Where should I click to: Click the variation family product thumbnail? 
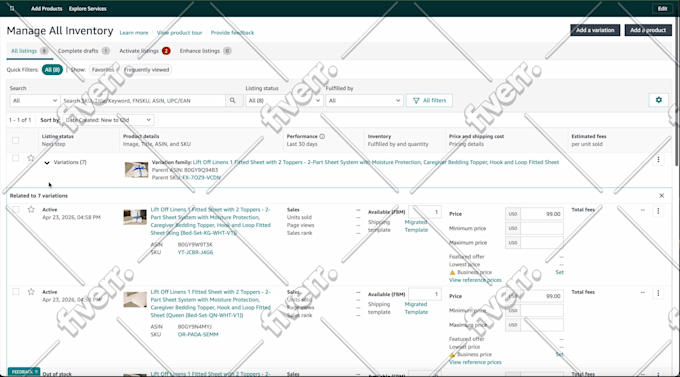pyautogui.click(x=136, y=170)
